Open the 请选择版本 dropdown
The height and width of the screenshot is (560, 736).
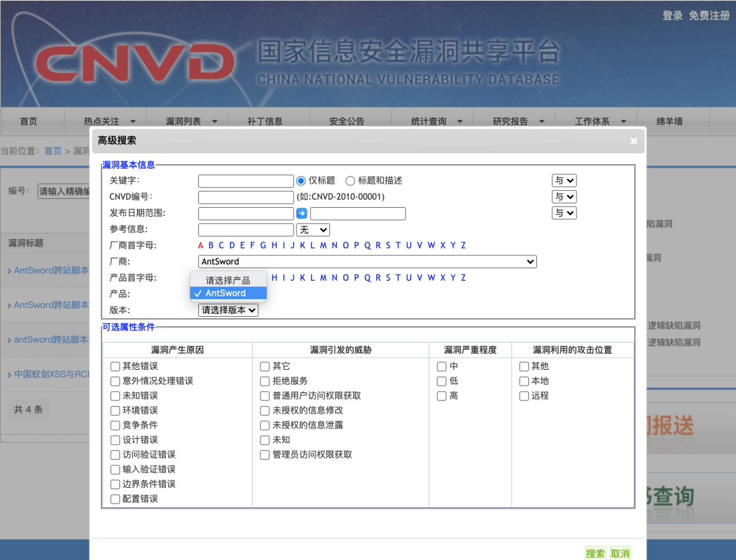(x=228, y=310)
